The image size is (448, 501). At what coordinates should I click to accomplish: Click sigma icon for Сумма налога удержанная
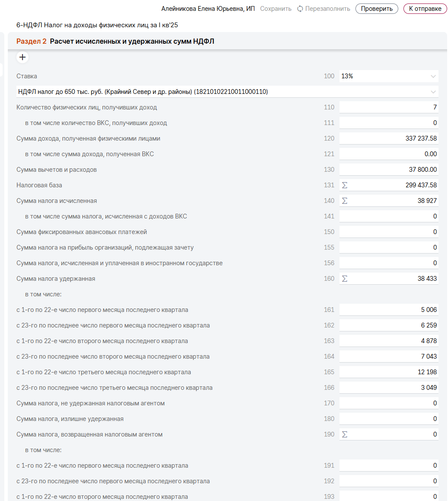(x=345, y=279)
